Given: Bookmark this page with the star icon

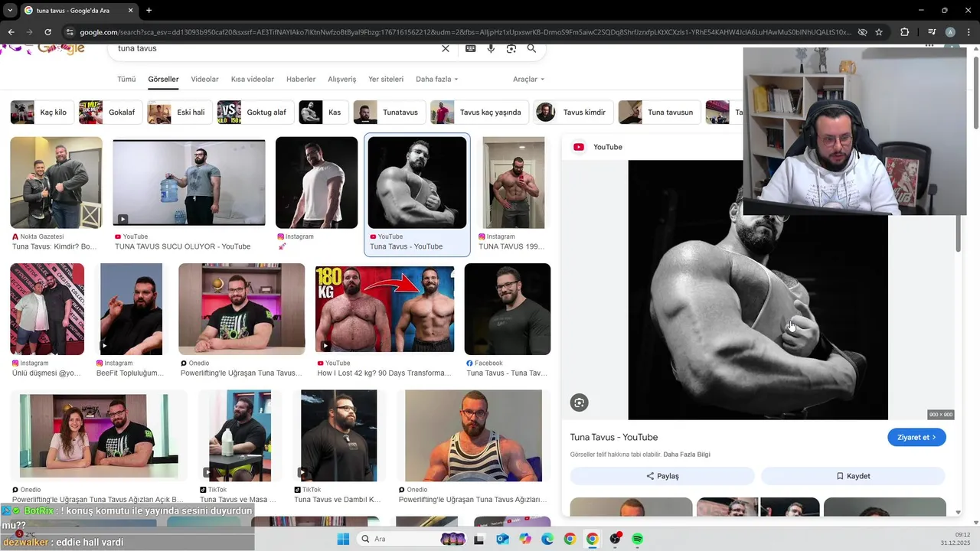Looking at the screenshot, I should (879, 32).
